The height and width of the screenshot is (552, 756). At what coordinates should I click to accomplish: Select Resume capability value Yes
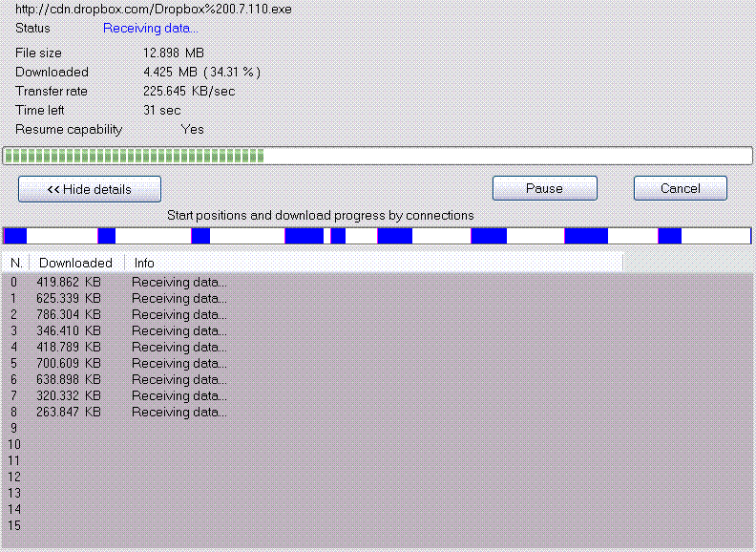193,130
